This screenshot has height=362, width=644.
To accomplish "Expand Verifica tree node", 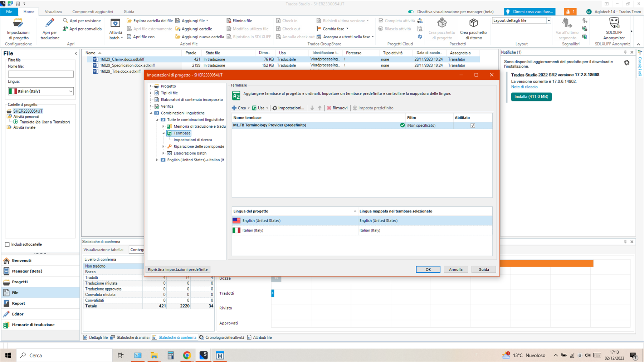I will tap(151, 106).
